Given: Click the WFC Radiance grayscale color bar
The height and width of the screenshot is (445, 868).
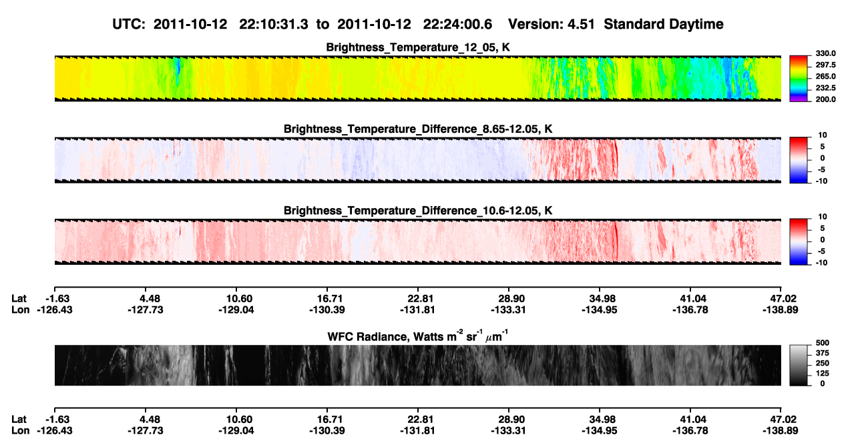Looking at the screenshot, I should click(798, 365).
